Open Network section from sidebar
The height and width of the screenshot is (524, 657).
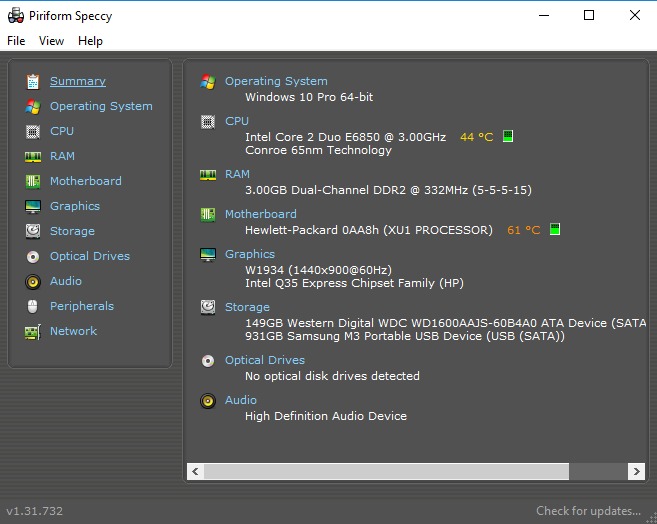[73, 331]
